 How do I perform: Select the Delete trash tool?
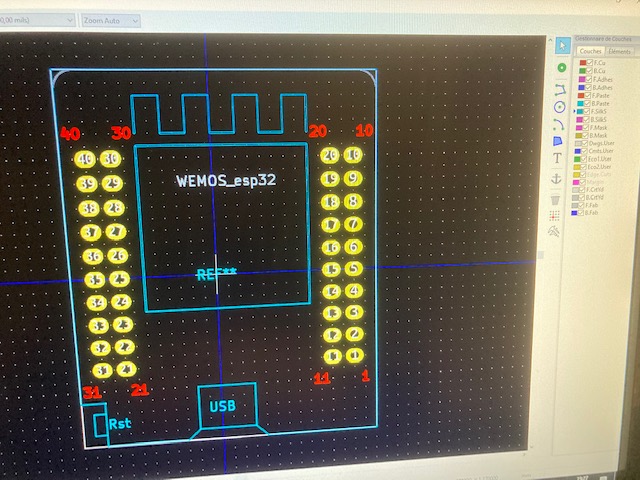tap(555, 200)
